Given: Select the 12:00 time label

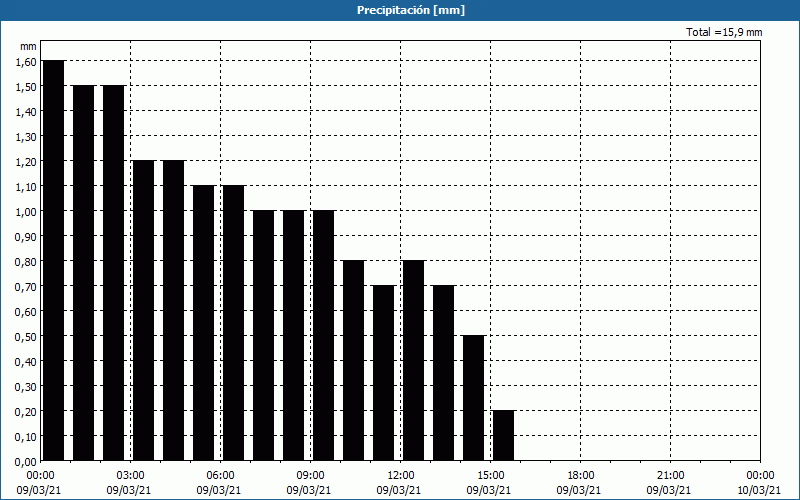Looking at the screenshot, I should (401, 476).
